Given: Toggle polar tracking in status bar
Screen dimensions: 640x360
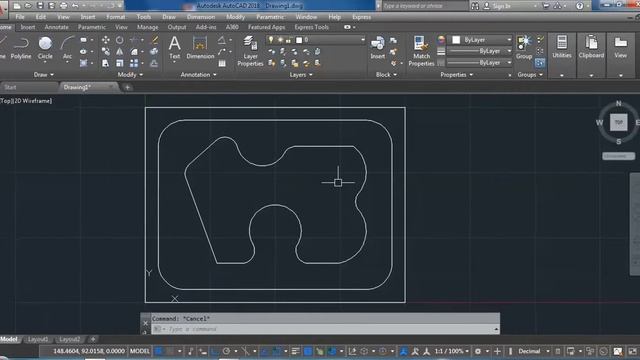Looking at the screenshot, I should 227,351.
